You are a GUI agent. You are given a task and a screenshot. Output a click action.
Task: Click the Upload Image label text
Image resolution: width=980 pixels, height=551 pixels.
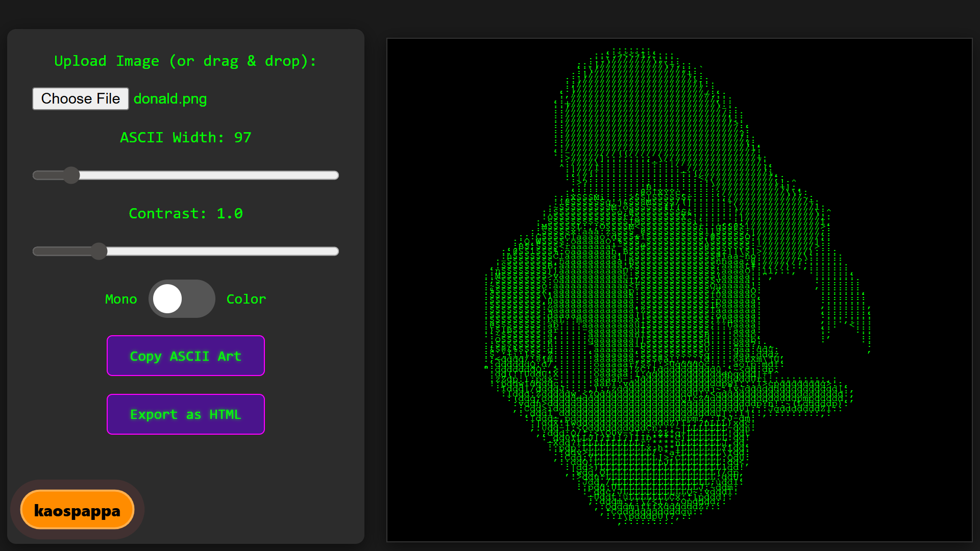click(185, 61)
